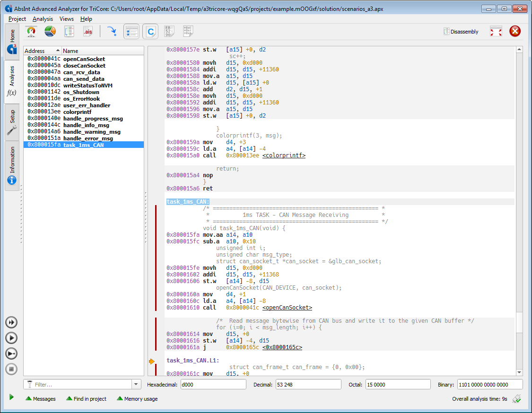The height and width of the screenshot is (413, 532).
Task: Open the disassembly listing toolbar icon
Action: tap(69, 32)
